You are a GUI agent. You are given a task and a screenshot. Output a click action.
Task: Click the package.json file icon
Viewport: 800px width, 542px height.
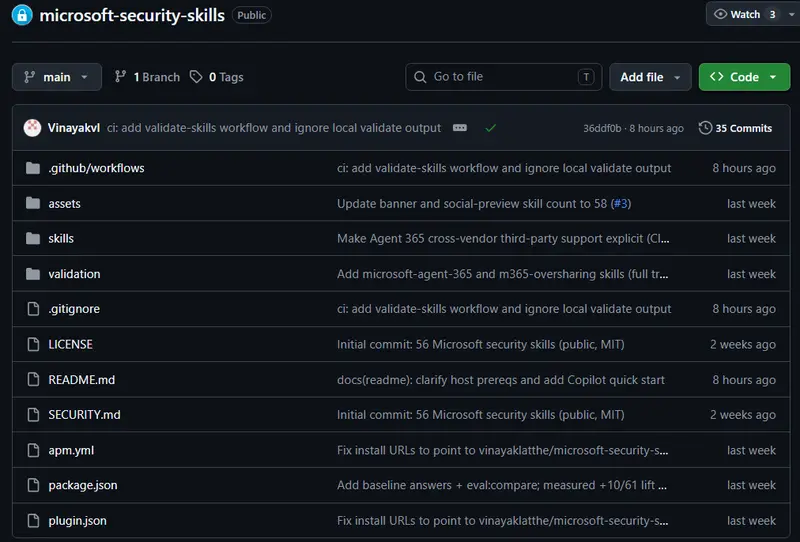click(33, 485)
